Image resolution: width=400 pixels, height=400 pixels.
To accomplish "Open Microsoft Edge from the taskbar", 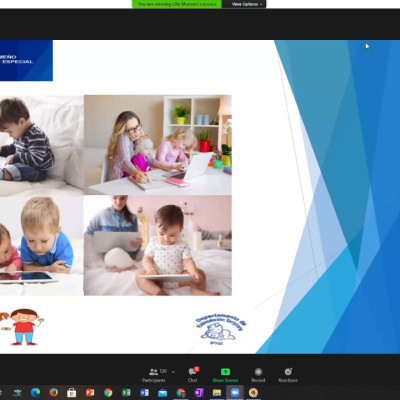I will pyautogui.click(x=35, y=393).
